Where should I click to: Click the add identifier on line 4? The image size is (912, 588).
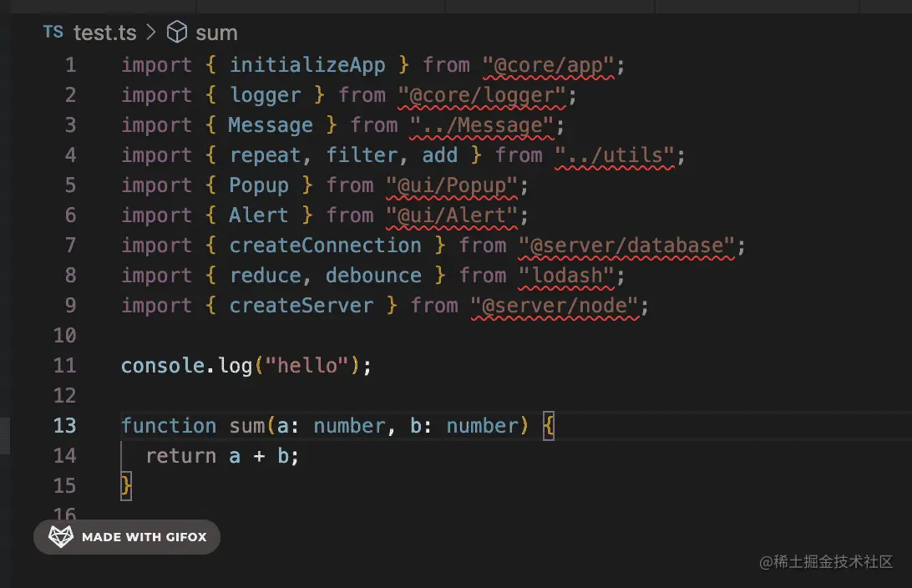click(x=439, y=155)
